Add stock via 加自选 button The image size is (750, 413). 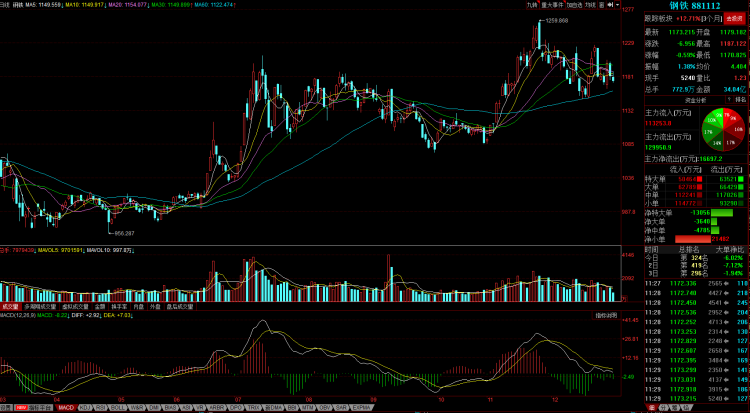574,5
